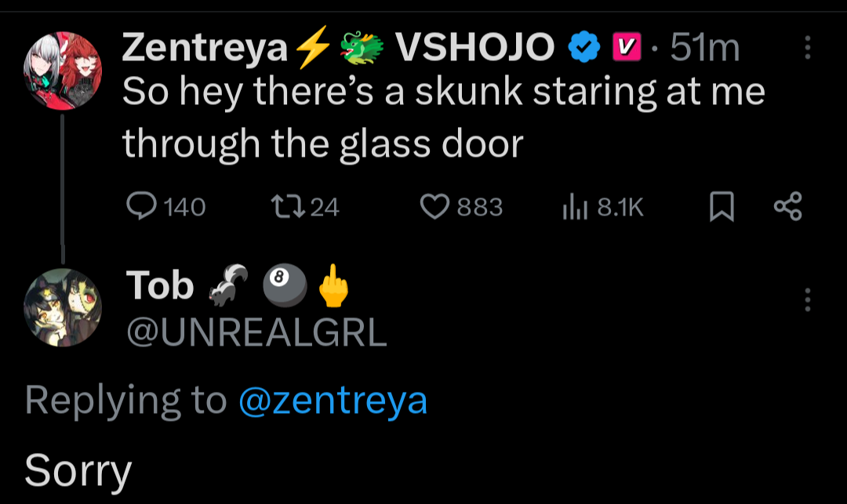View analytics for the 8.1K views tweet
The width and height of the screenshot is (847, 504).
pyautogui.click(x=574, y=207)
